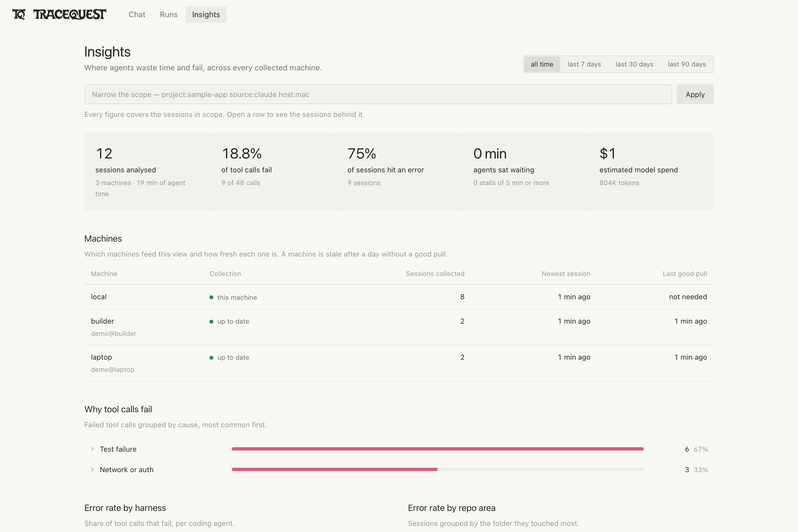
Task: Click laptop's green up to date dot
Action: point(211,358)
